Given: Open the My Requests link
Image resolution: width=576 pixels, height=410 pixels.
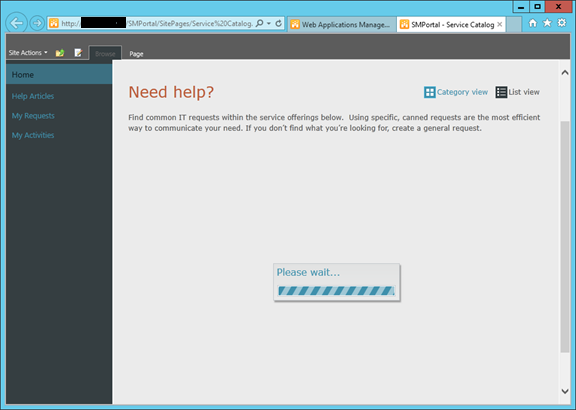Looking at the screenshot, I should (33, 116).
